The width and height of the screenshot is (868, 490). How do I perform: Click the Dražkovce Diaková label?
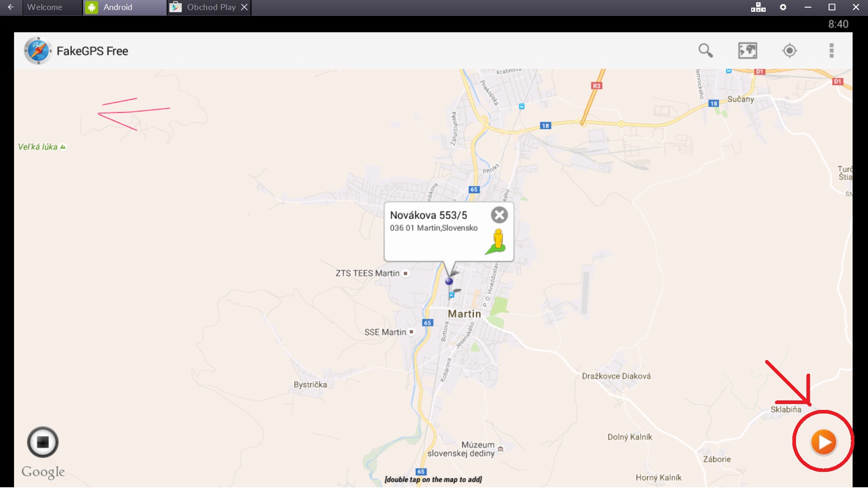click(x=616, y=376)
